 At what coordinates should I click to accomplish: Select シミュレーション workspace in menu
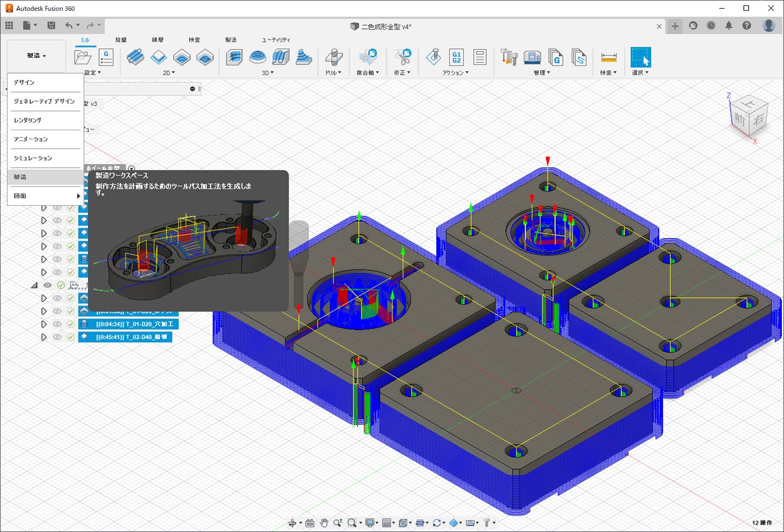click(x=33, y=158)
